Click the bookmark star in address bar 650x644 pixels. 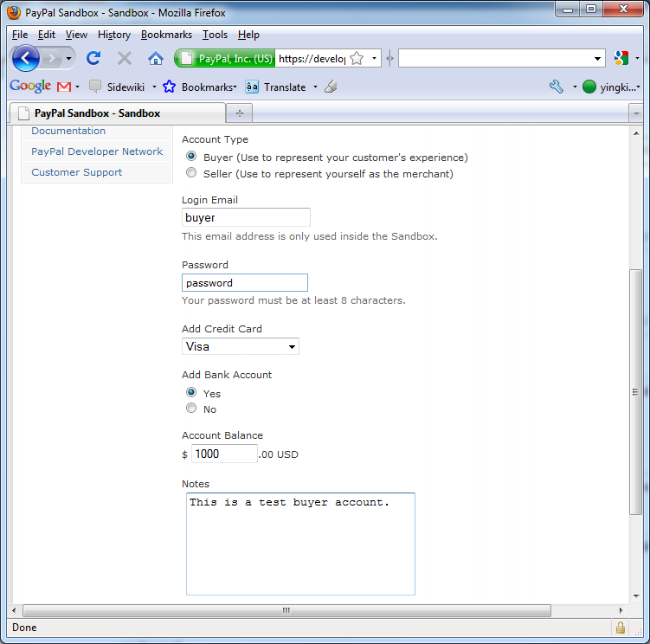[357, 58]
